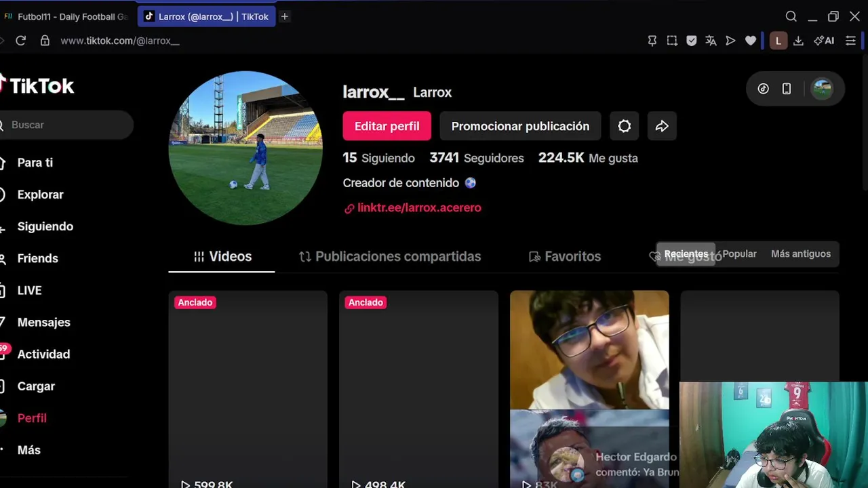Viewport: 868px width, 488px height.
Task: Open LIVE in the sidebar
Action: coord(29,290)
